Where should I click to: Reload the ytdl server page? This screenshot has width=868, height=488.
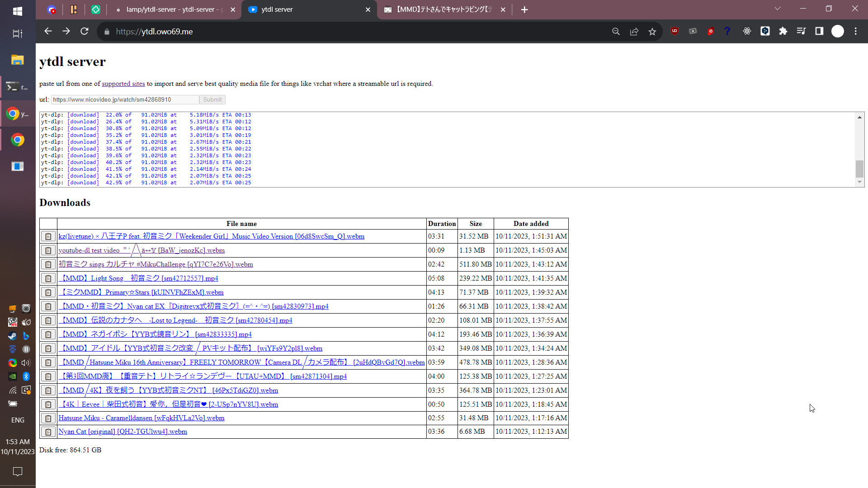(85, 31)
